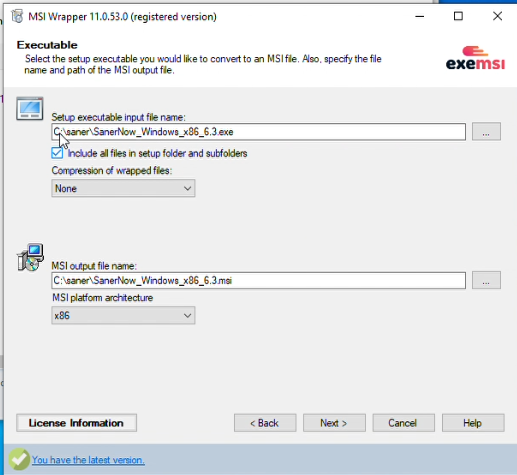Open the 'You have the latest version' link
The image size is (517, 475).
88,460
